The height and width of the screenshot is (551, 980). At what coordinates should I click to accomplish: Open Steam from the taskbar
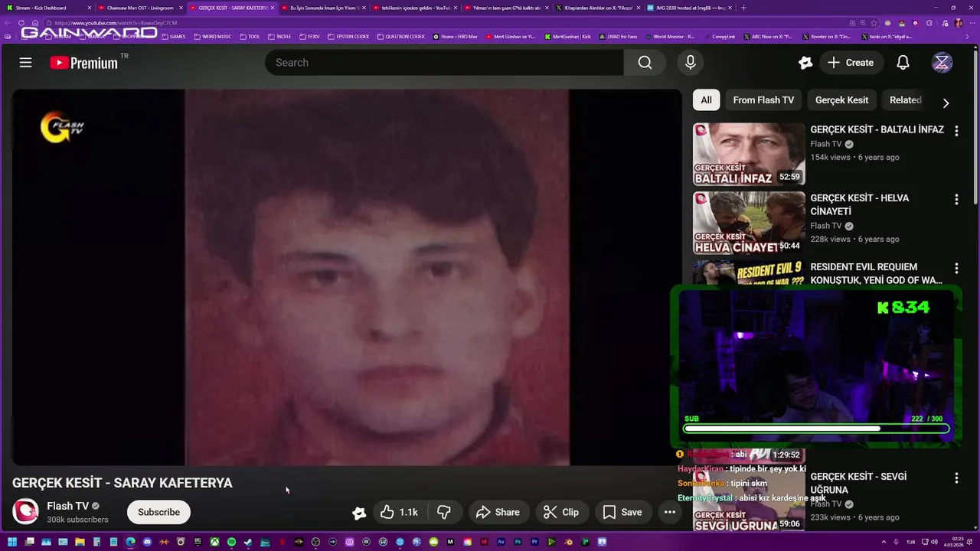pyautogui.click(x=247, y=542)
